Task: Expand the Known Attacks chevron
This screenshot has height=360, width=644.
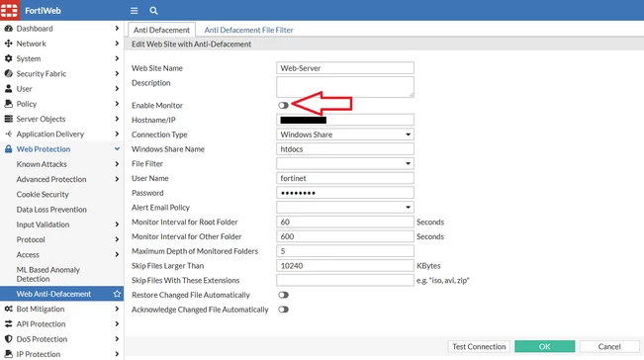Action: [x=117, y=164]
